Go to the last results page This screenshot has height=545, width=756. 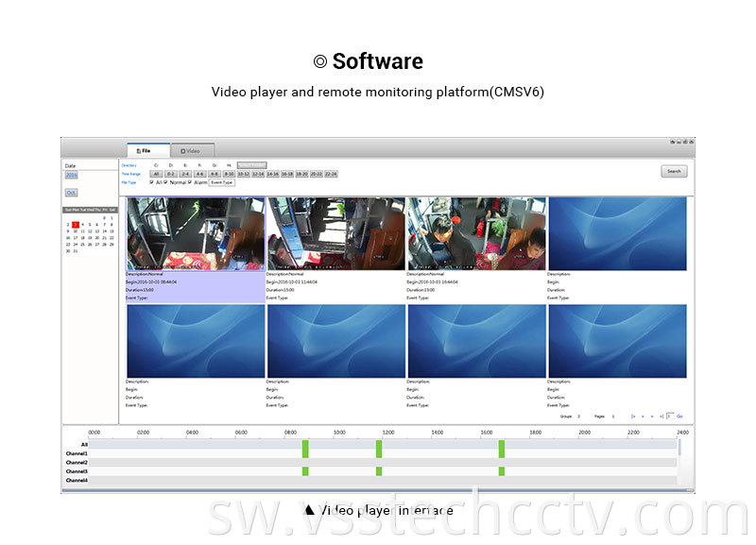(661, 417)
